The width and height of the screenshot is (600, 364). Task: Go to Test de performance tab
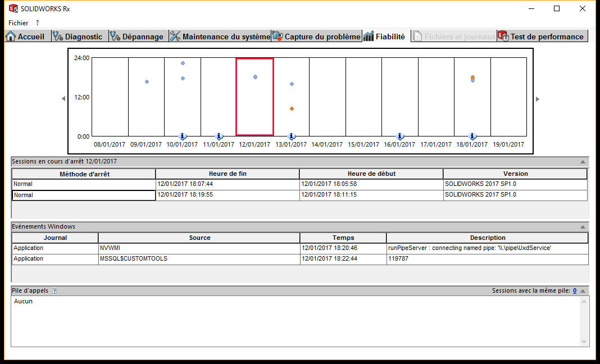click(x=542, y=37)
